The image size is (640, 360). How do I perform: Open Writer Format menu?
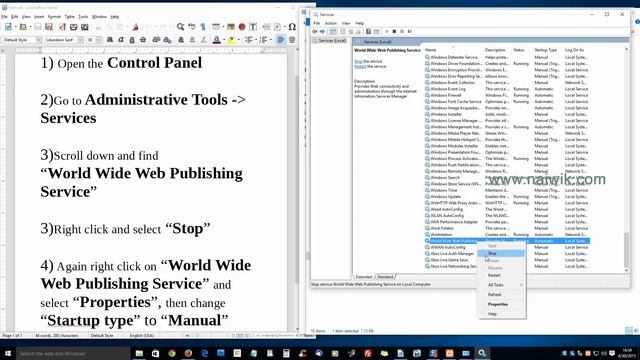(x=54, y=17)
